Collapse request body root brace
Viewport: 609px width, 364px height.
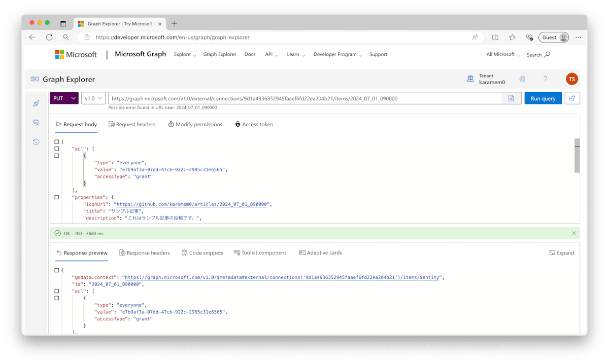[x=57, y=142]
